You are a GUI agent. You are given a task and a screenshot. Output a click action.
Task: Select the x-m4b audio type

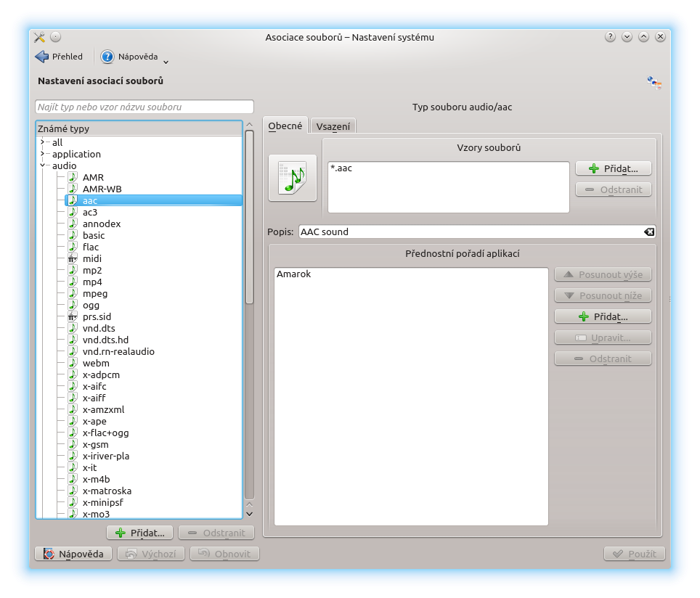pos(97,479)
